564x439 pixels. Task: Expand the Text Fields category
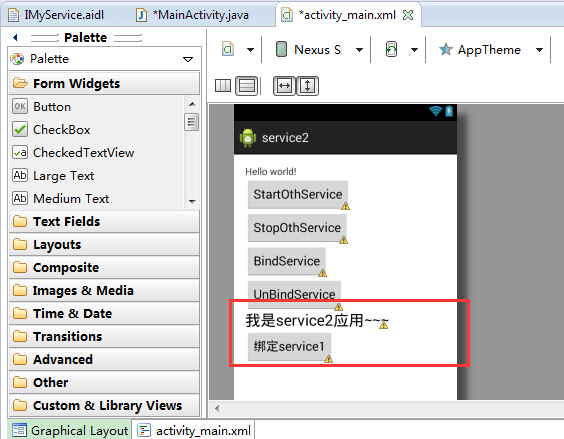pyautogui.click(x=104, y=221)
